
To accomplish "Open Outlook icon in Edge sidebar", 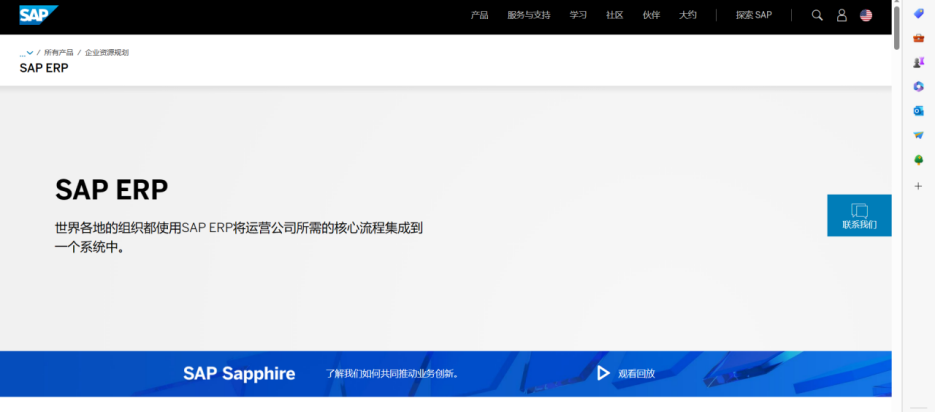I will coord(918,111).
